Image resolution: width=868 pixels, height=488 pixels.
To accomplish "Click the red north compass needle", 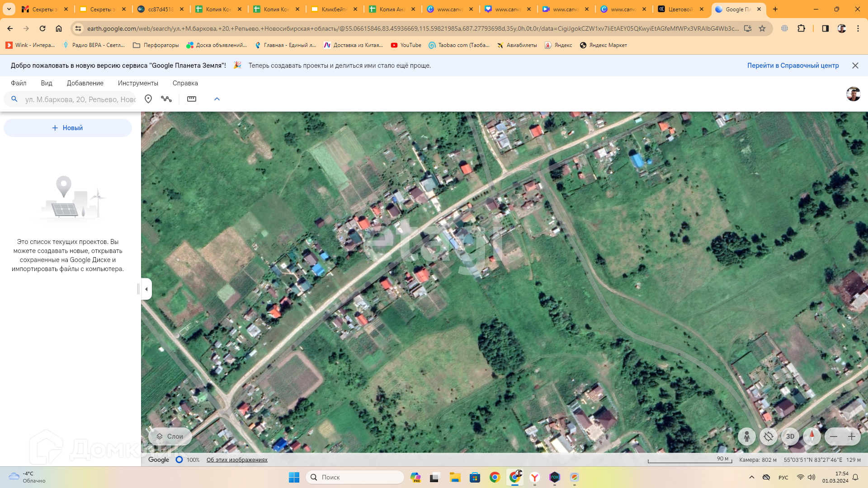I will pos(812,436).
